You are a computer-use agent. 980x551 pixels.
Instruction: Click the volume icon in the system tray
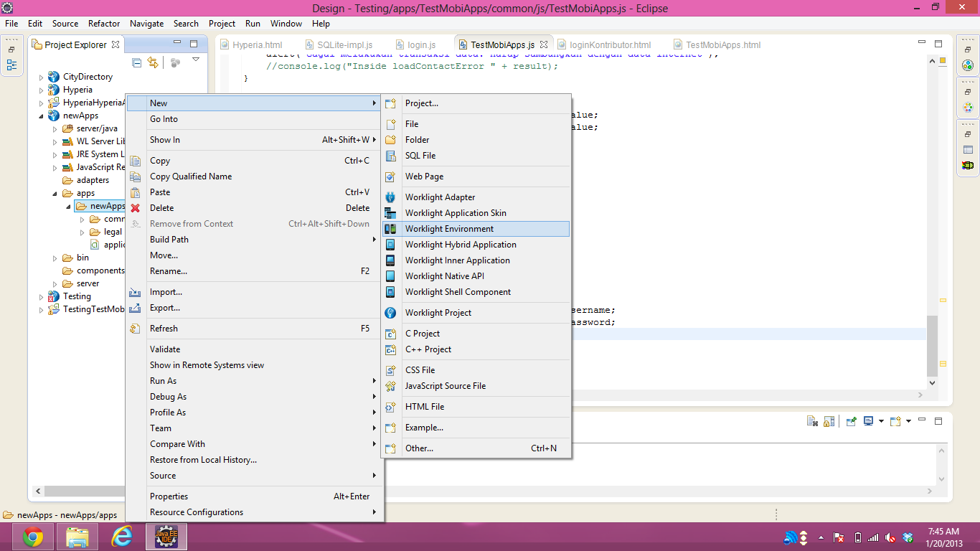coord(889,537)
